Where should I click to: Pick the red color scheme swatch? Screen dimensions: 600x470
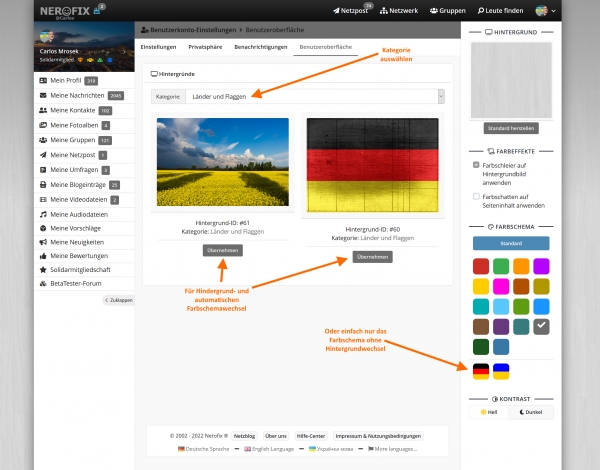coord(481,266)
